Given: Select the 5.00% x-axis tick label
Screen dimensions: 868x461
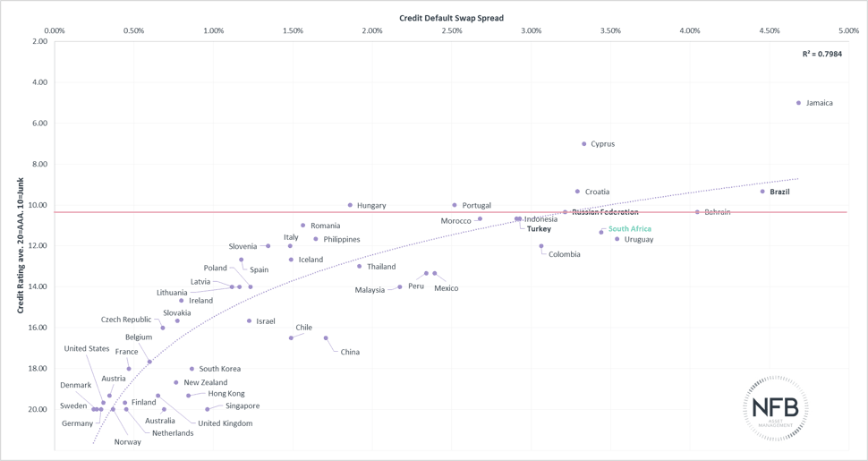Looking at the screenshot, I should pyautogui.click(x=848, y=30).
